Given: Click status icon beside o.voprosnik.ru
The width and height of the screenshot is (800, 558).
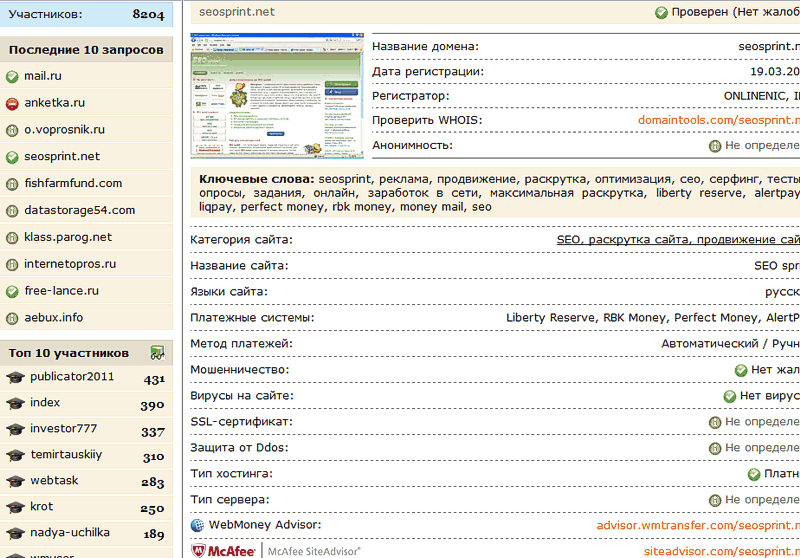Looking at the screenshot, I should coord(12,131).
